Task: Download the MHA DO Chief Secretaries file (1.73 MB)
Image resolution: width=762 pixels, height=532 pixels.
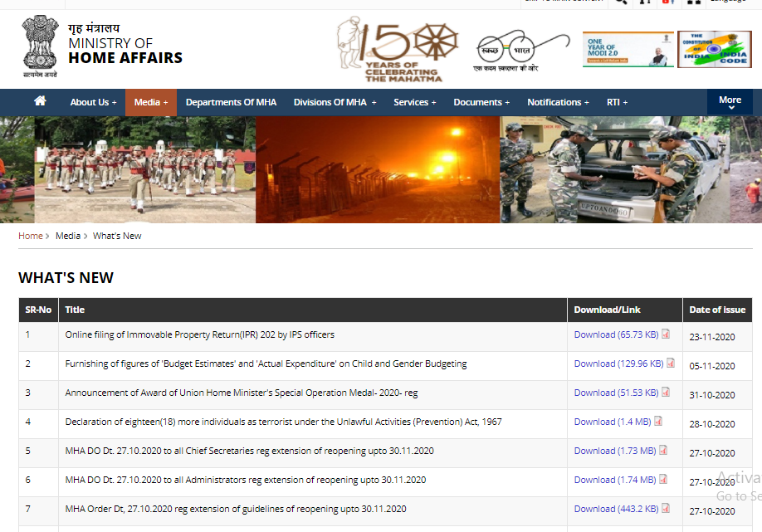Action: [615, 451]
